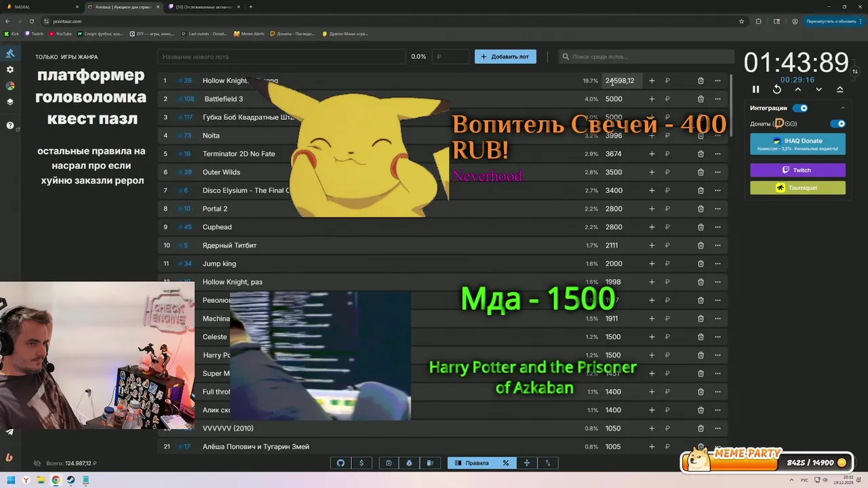Click the save floppy icon in bottom toolbar
This screenshot has width=868, height=488.
coord(389,463)
